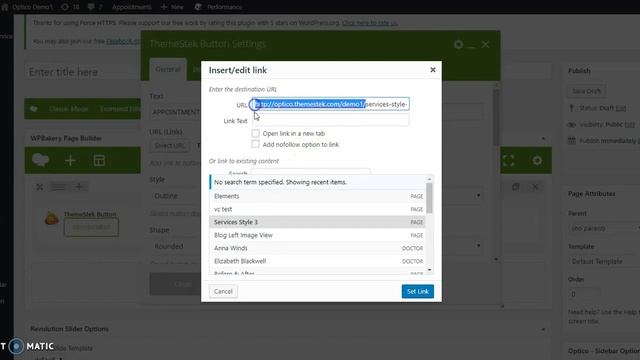The width and height of the screenshot is (640, 360).
Task: Open comments icon in admin bar
Action: point(95,7)
